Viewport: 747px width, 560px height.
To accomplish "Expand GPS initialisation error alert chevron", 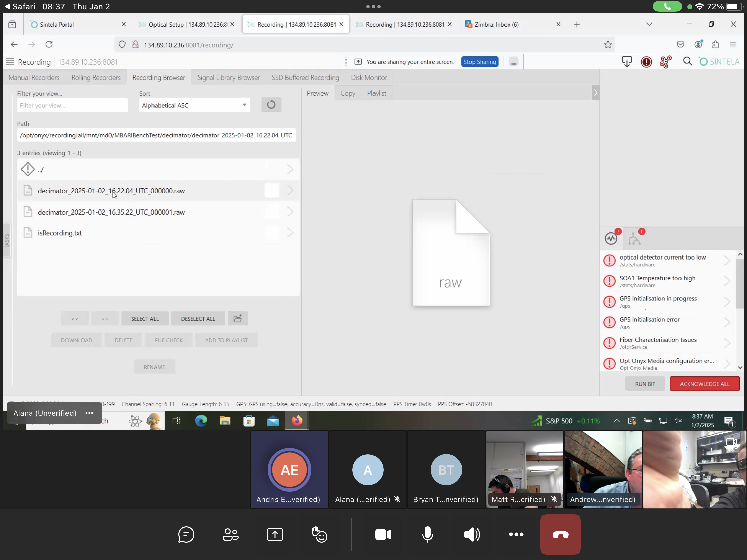I will pyautogui.click(x=727, y=322).
